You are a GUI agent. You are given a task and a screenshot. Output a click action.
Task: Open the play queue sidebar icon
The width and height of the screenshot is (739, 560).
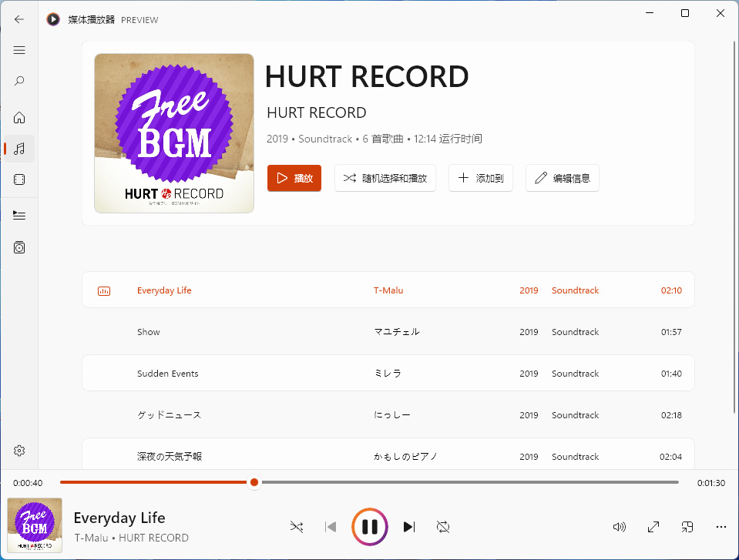tap(19, 215)
